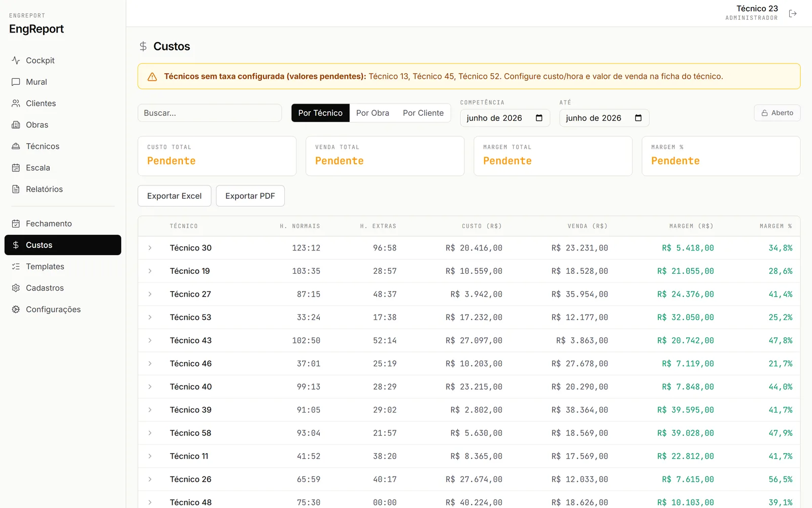812x508 pixels.
Task: Open the Até month picker calendar
Action: pyautogui.click(x=638, y=118)
